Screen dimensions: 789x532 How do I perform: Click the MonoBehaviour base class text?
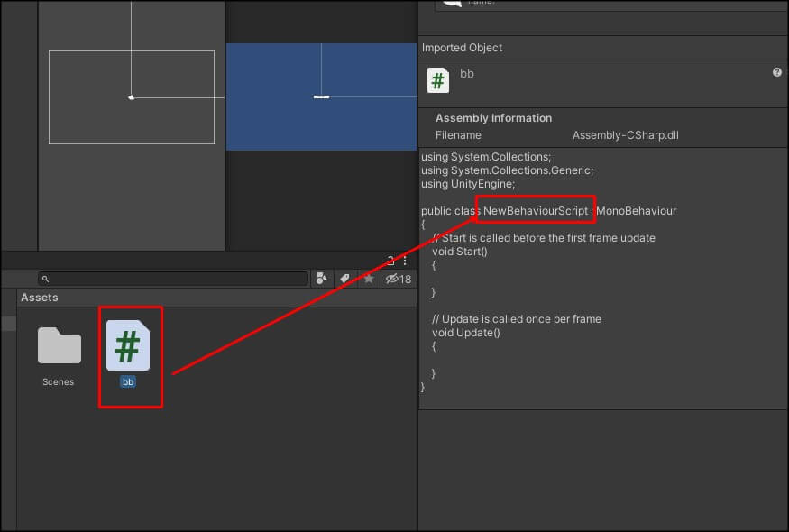(637, 211)
